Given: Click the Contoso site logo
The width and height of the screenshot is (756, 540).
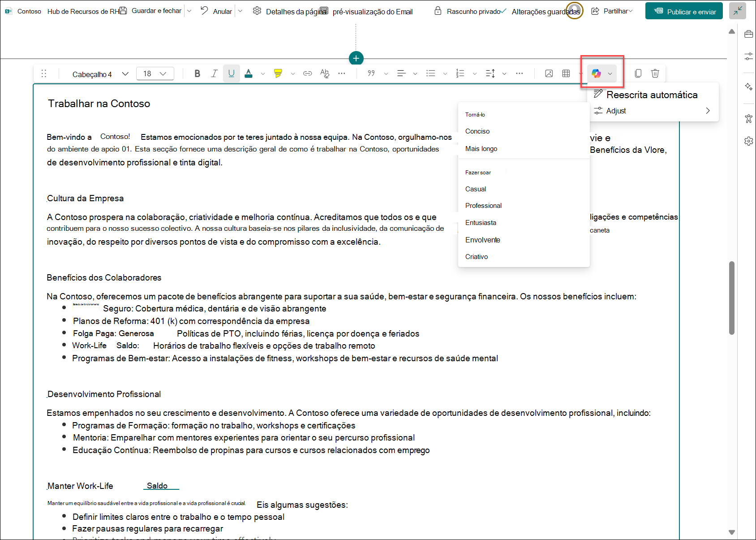Looking at the screenshot, I should [9, 11].
